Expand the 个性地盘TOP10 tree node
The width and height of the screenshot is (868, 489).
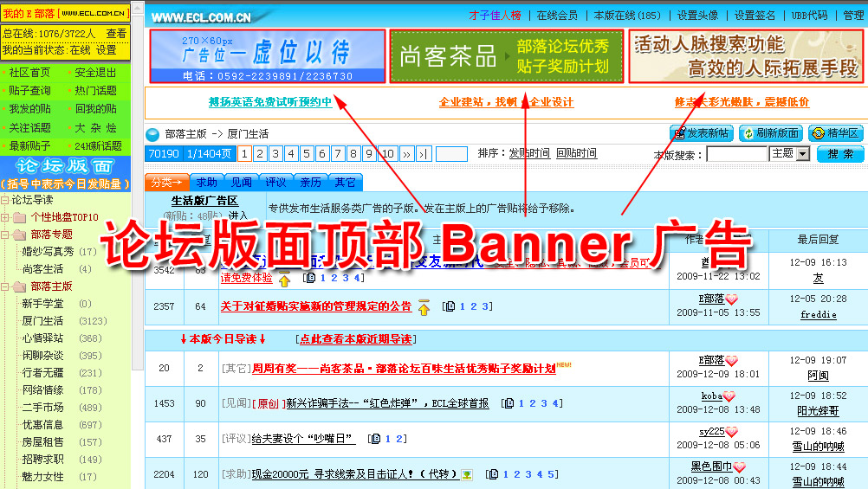tap(6, 217)
